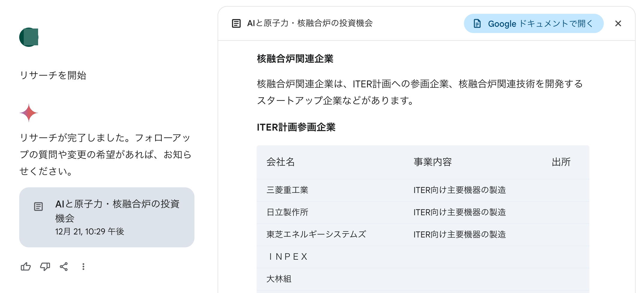The image size is (644, 293).
Task: Open the AIと原子力・核融合炉の投資機会 report card
Action: click(107, 217)
